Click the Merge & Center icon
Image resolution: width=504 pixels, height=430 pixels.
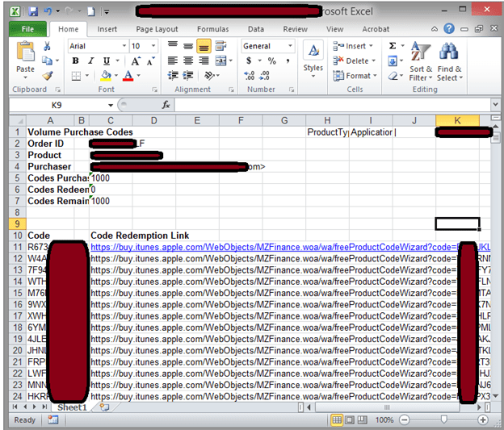tap(220, 61)
